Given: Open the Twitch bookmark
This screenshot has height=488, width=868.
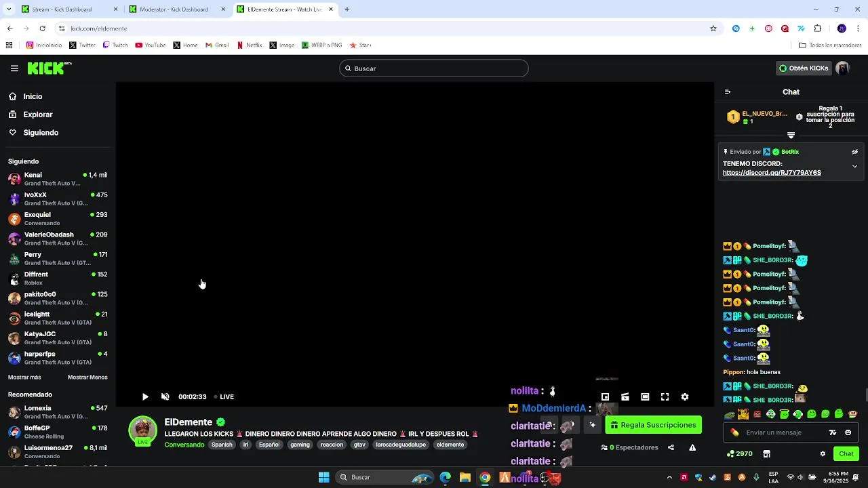Looking at the screenshot, I should point(115,45).
